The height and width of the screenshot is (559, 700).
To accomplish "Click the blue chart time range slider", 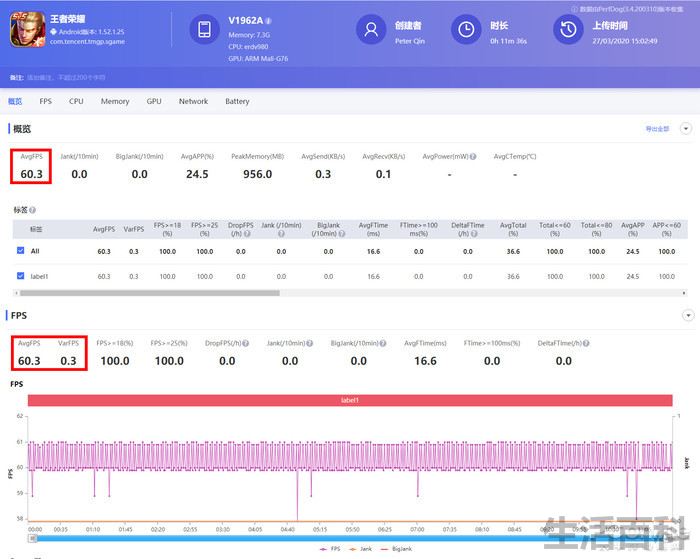I will (x=350, y=538).
